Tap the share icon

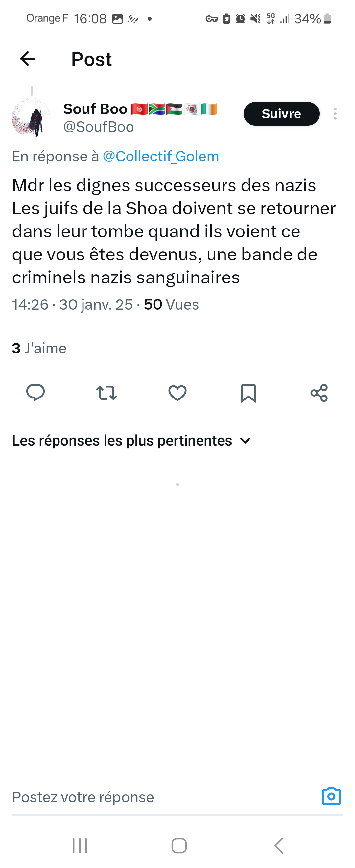pos(319,393)
